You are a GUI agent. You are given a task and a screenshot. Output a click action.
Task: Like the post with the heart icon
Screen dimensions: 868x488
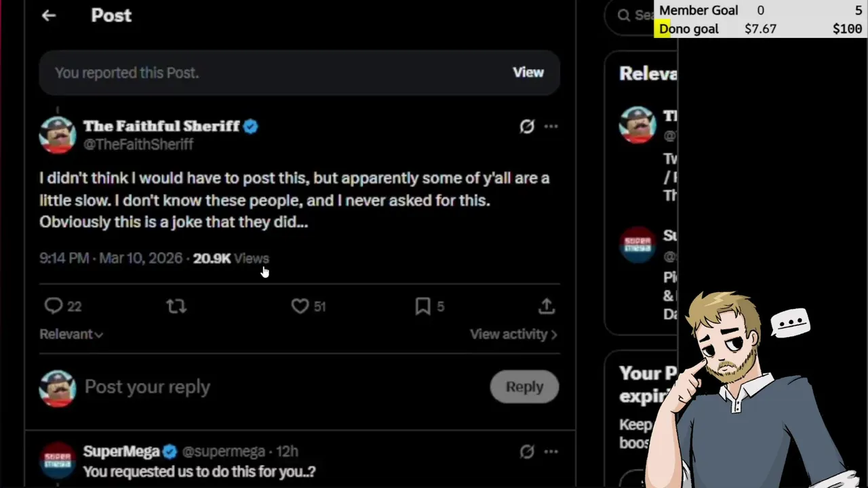[300, 306]
